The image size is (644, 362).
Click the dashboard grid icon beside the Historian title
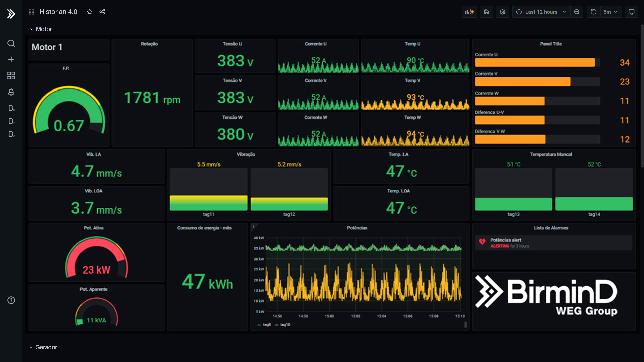[31, 12]
